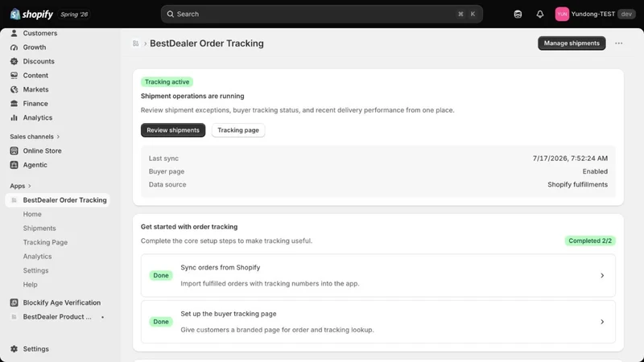Click the Review shipments button
The image size is (644, 362).
tap(173, 130)
